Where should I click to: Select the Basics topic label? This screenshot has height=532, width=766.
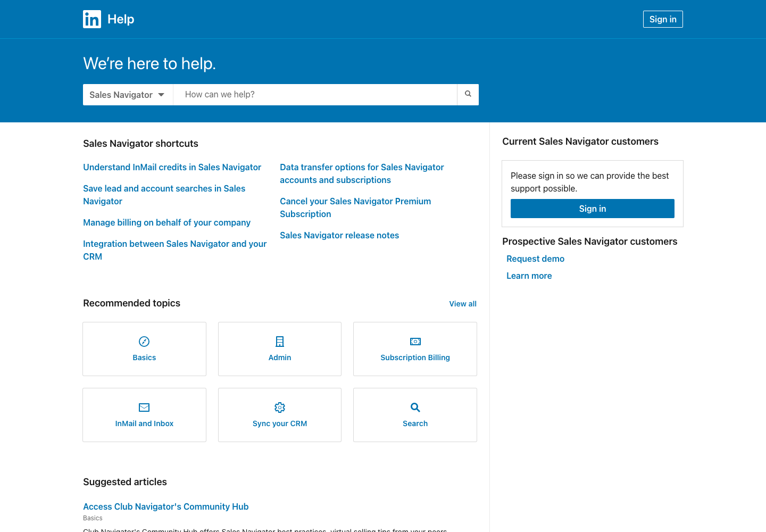click(144, 358)
